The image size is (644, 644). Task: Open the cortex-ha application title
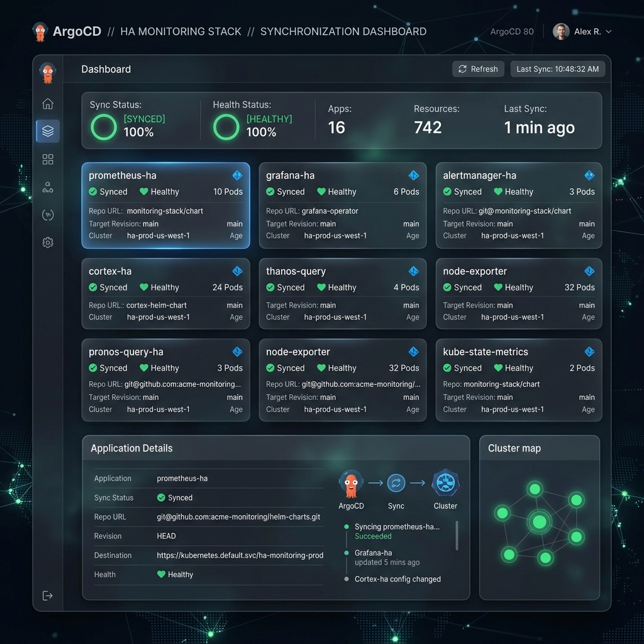click(110, 272)
